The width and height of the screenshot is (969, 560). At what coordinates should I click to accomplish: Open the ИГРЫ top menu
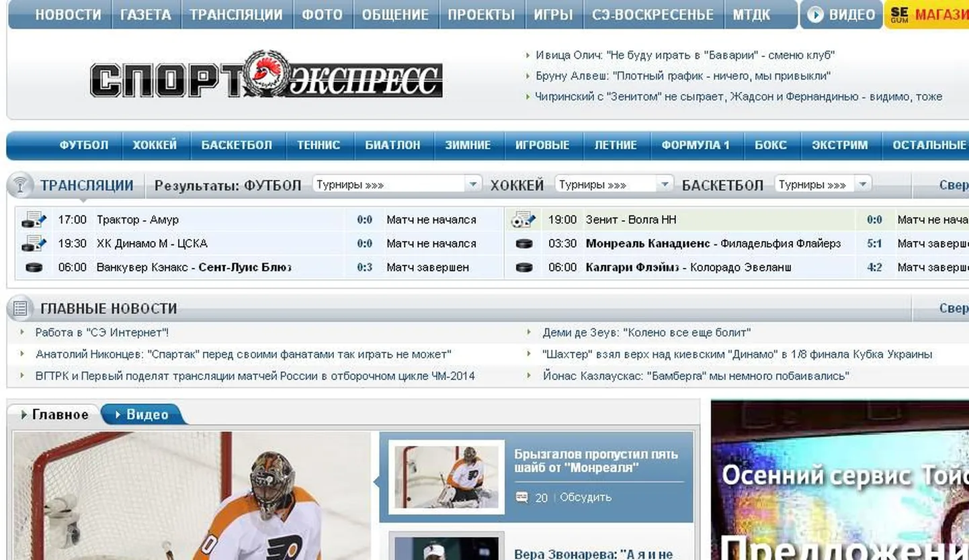point(554,14)
